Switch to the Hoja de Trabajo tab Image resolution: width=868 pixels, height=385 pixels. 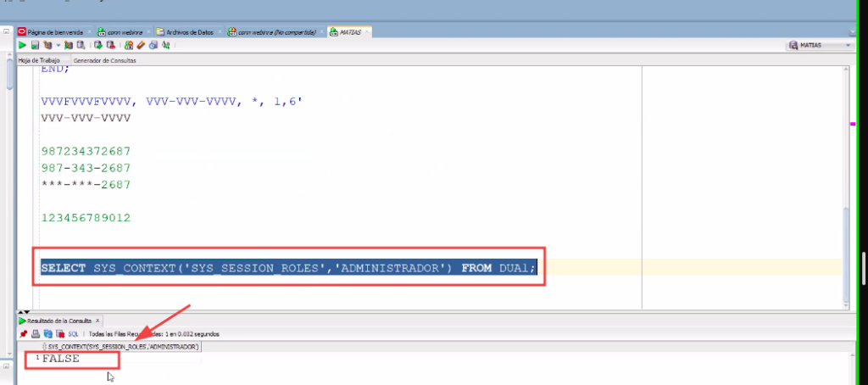point(40,60)
